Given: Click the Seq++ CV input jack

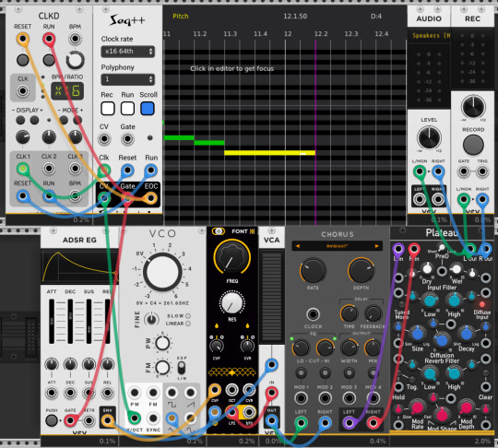Looking at the screenshot, I should 104,139.
